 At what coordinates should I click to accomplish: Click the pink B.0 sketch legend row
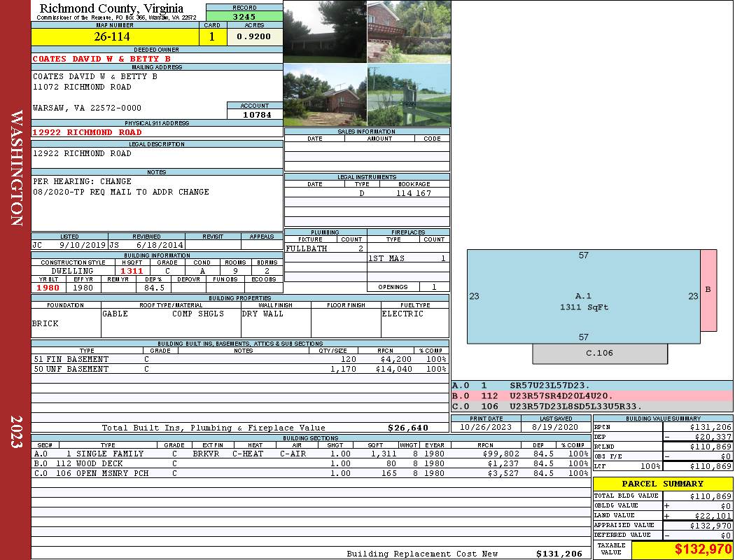coord(591,395)
